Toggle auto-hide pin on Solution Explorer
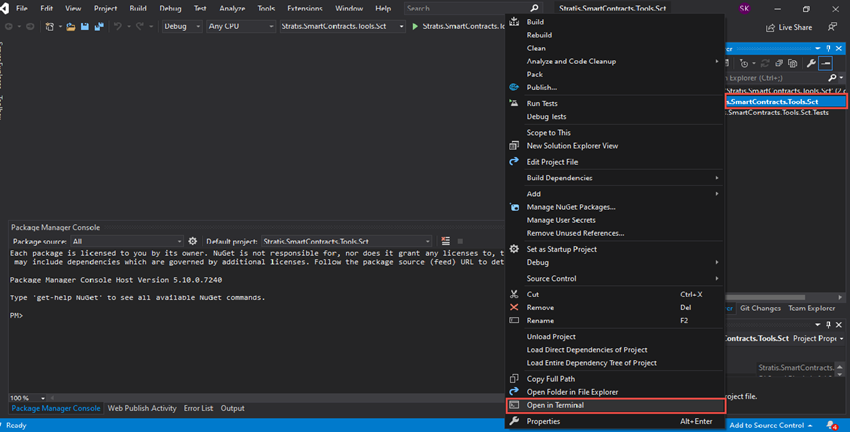This screenshot has width=850, height=432. [x=830, y=48]
